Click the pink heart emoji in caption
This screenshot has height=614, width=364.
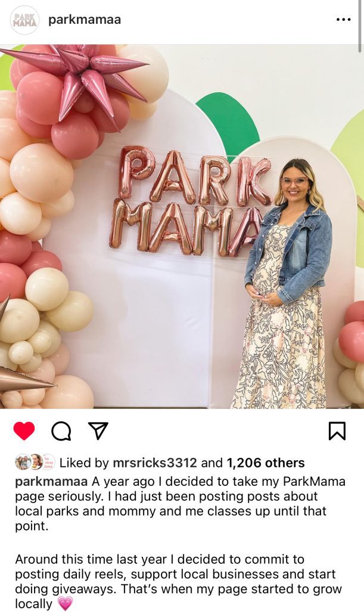65,604
